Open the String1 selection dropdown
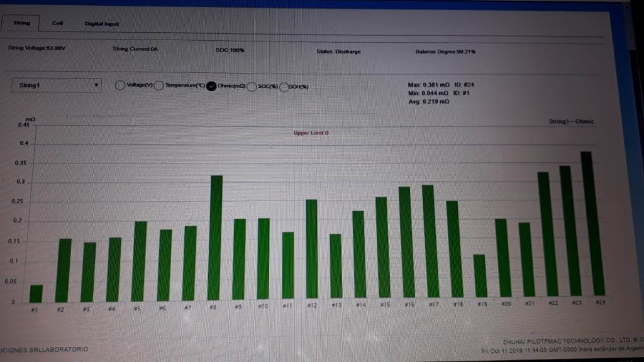 coord(57,85)
